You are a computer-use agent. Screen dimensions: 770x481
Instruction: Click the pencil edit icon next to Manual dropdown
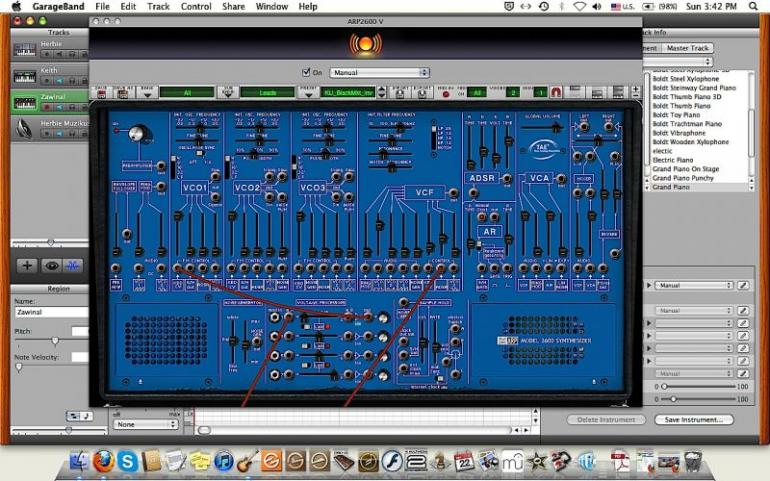tap(743, 285)
